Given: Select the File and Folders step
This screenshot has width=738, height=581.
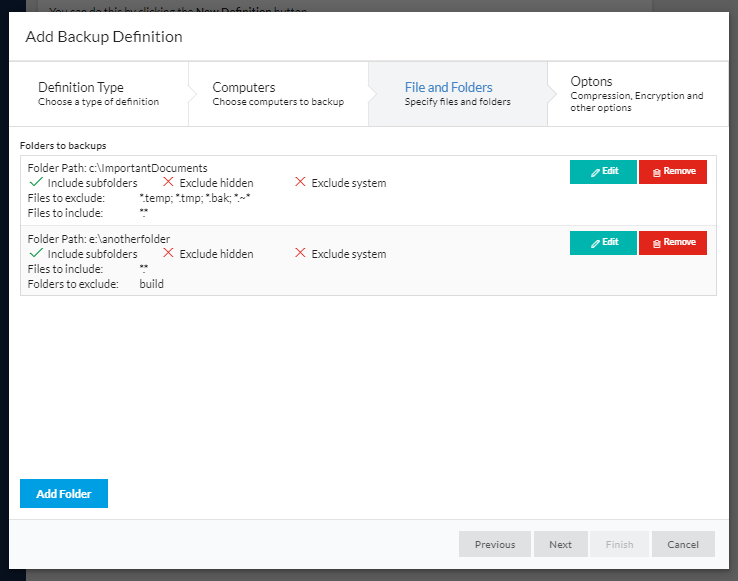Looking at the screenshot, I should (457, 94).
